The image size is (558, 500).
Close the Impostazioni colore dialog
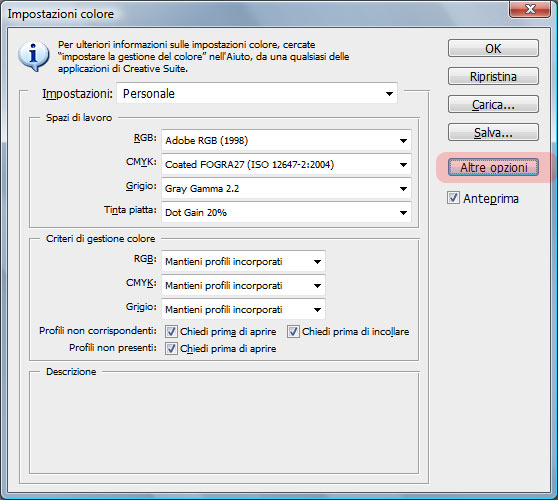click(x=530, y=9)
